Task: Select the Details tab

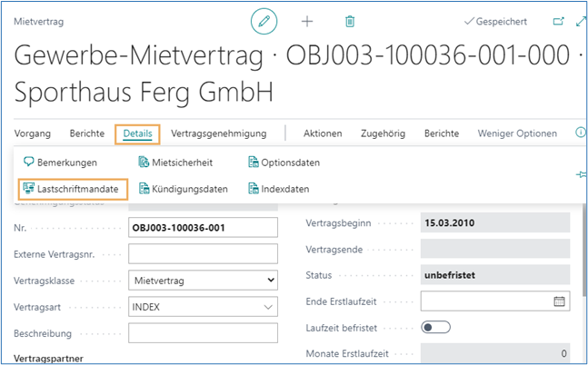Action: click(x=137, y=133)
